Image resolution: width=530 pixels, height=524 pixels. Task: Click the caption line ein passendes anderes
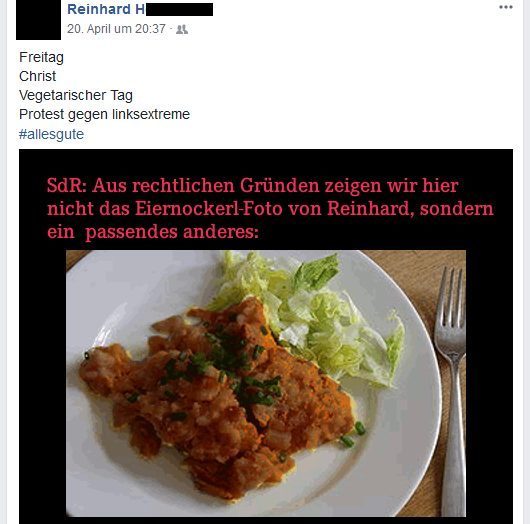(153, 232)
